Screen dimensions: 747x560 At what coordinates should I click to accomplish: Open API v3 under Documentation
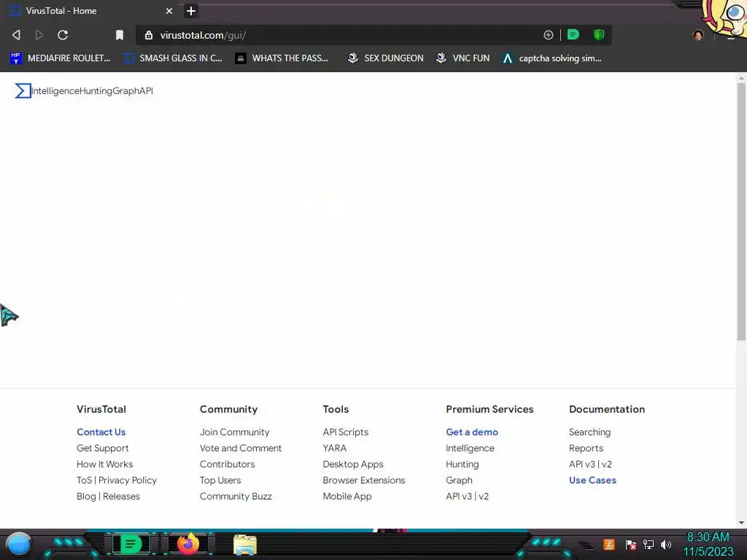tap(581, 464)
